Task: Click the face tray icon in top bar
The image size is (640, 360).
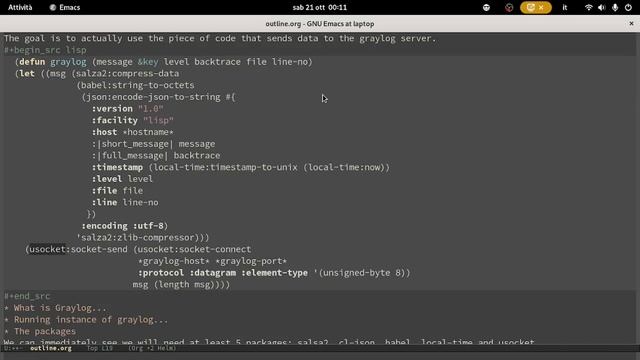Action: pyautogui.click(x=486, y=7)
